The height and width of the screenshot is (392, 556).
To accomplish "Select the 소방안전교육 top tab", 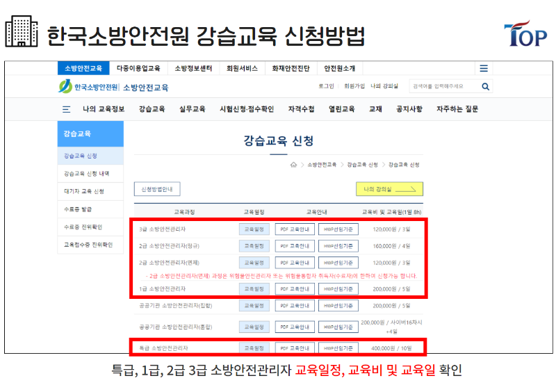I will click(83, 68).
